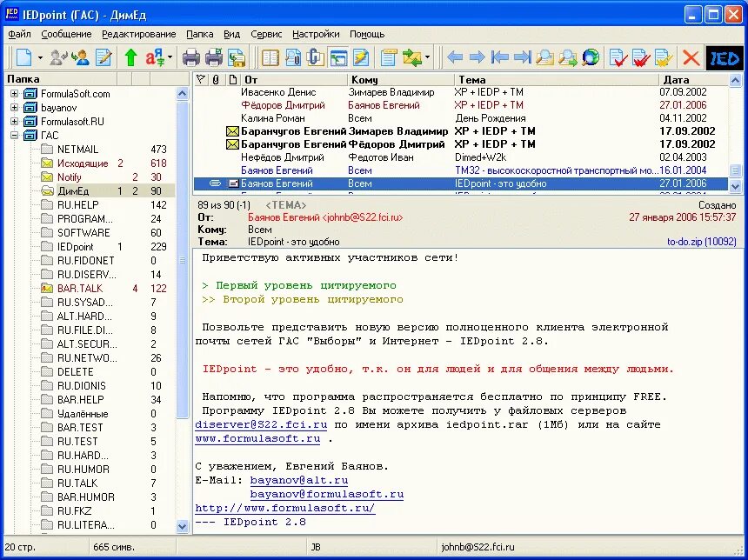Open the Сообщение menu
This screenshot has height=560, width=748.
click(x=66, y=34)
